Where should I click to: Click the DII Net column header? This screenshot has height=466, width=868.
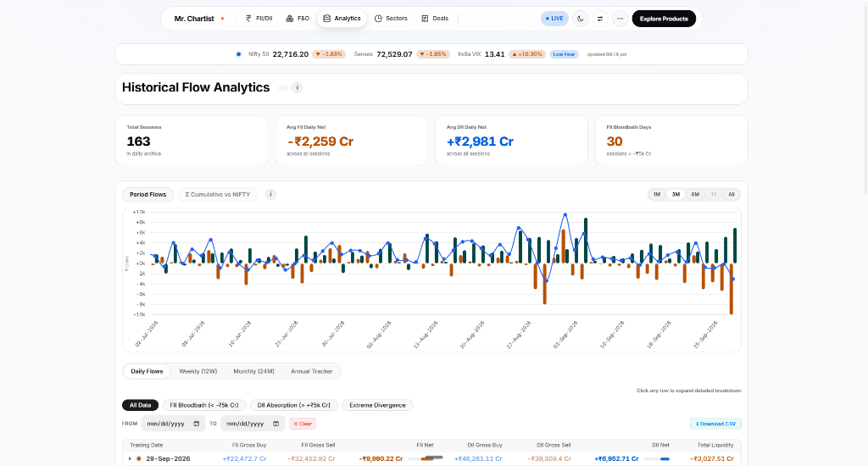point(661,445)
